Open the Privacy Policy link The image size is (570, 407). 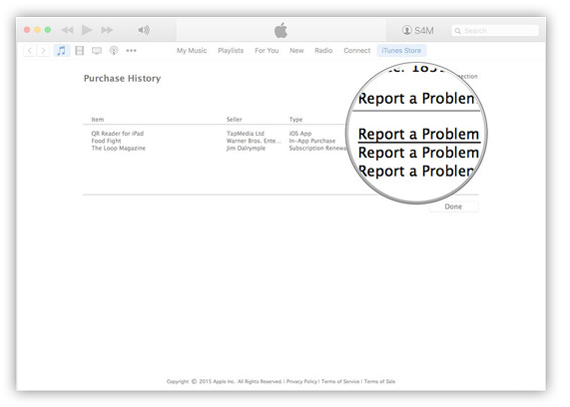click(x=302, y=381)
